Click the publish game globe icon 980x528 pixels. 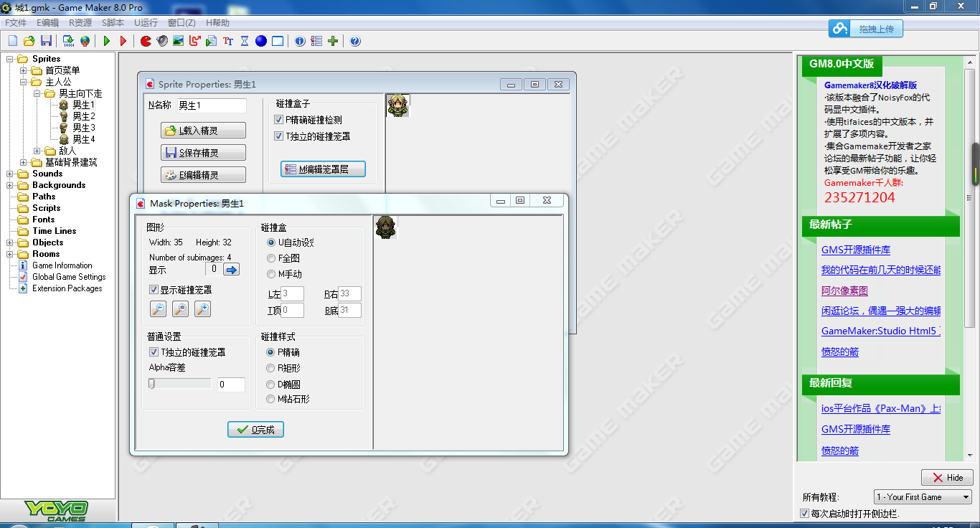tap(85, 41)
